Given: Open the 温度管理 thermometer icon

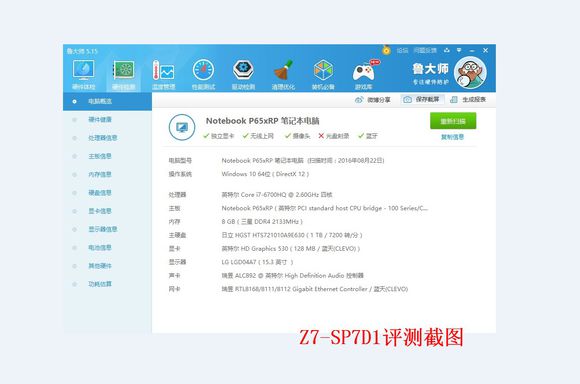Looking at the screenshot, I should click(163, 74).
